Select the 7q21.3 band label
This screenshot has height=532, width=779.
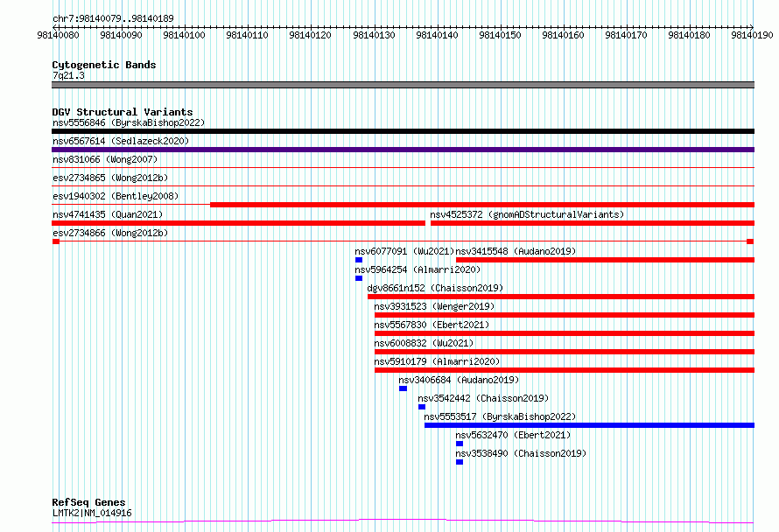[x=68, y=75]
